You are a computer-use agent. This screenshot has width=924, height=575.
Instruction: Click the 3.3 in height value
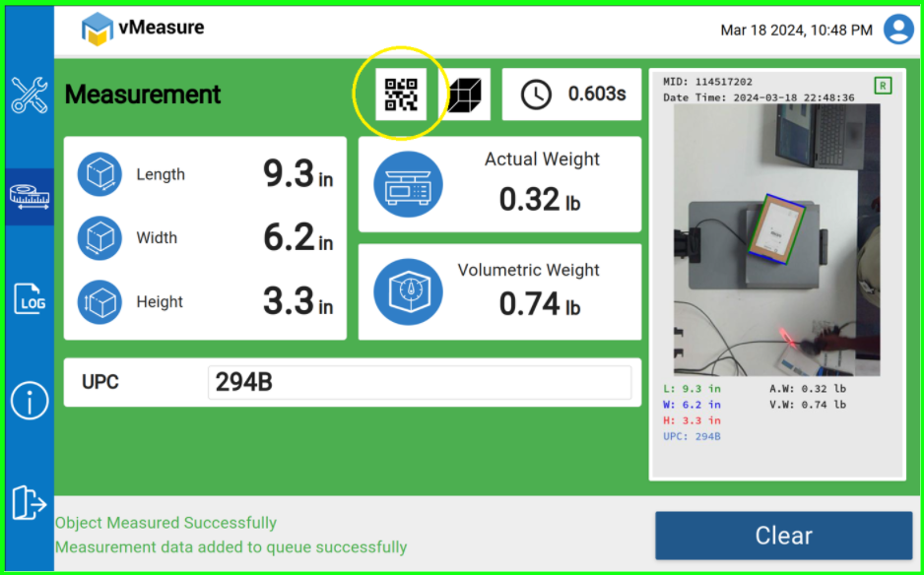pos(298,301)
